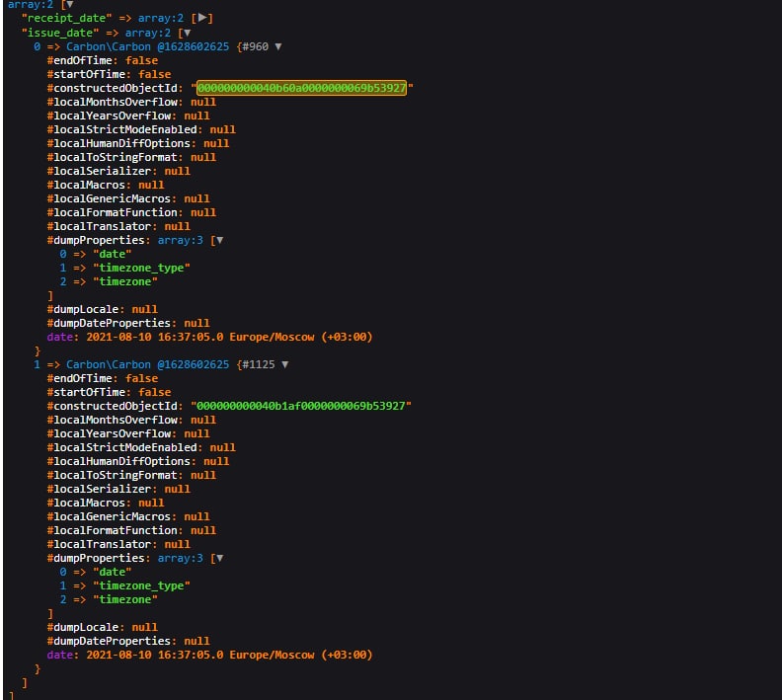Click the Carbon\Carbon @1628602625 label of index 1

pyautogui.click(x=148, y=364)
